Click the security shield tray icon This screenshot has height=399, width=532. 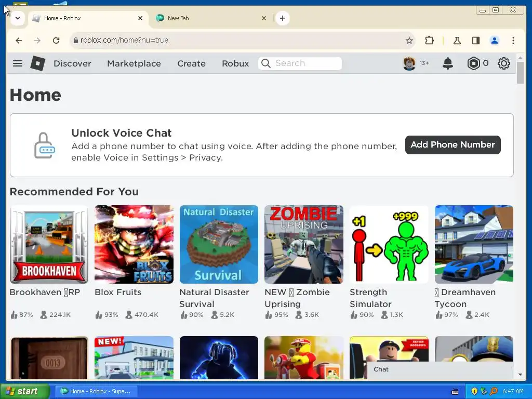tap(474, 391)
